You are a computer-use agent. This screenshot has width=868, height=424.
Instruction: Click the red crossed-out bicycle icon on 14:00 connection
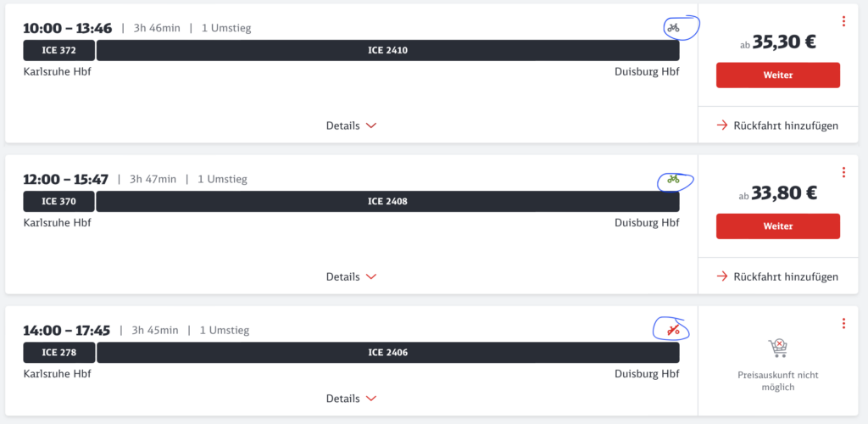tap(673, 331)
